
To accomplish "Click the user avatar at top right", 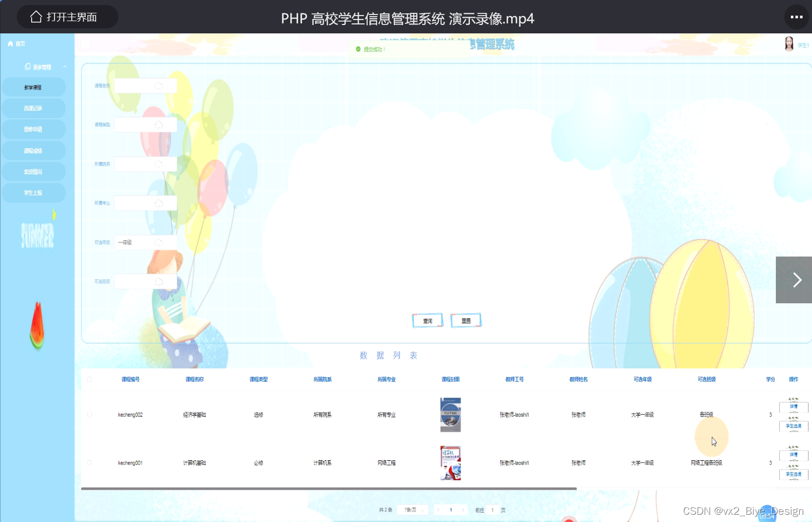I will point(789,44).
